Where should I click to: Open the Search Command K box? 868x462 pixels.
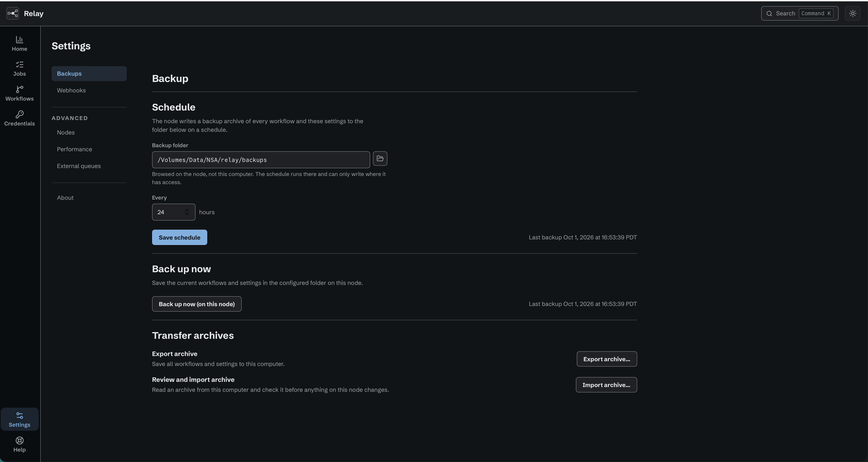point(800,14)
